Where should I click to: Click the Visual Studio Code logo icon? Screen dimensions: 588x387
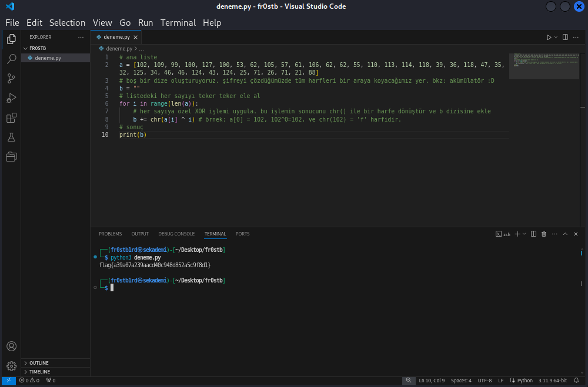click(x=10, y=6)
